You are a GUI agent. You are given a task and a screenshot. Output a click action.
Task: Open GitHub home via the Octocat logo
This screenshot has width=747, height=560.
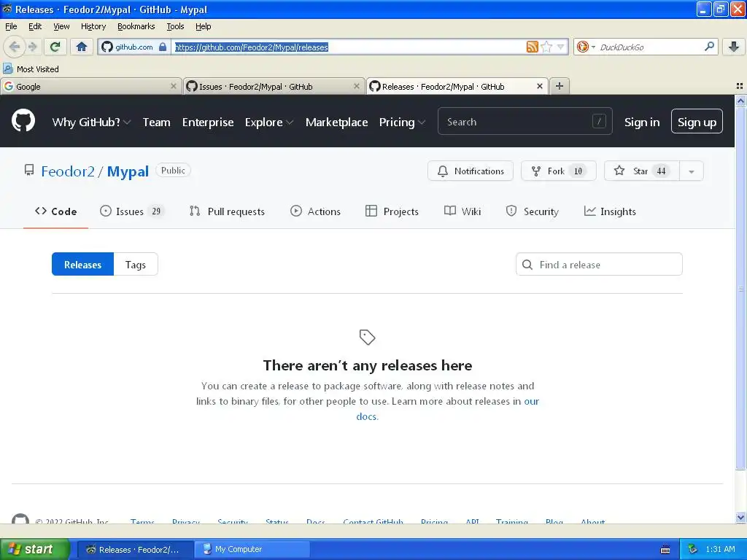click(23, 120)
